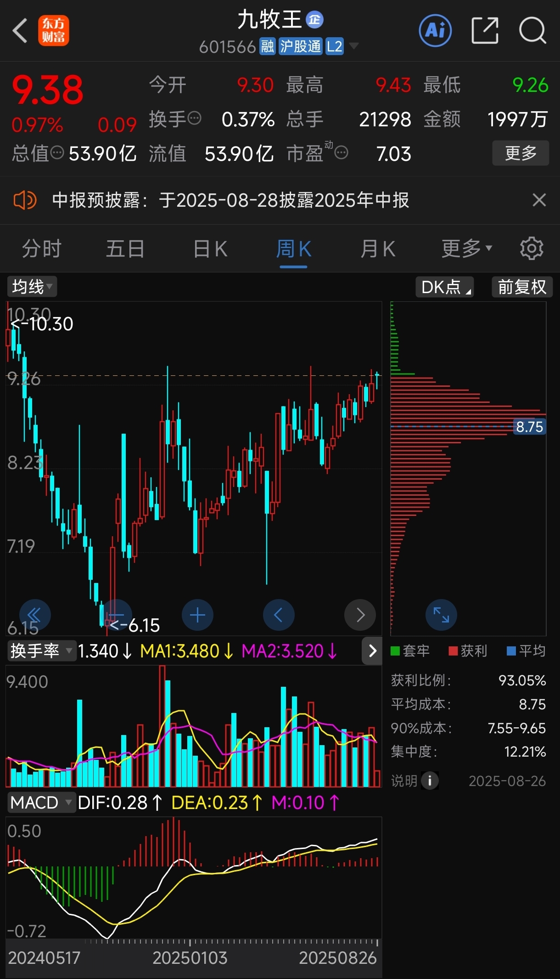The height and width of the screenshot is (979, 560).
Task: Tap the blue 企 badge icon
Action: tap(315, 20)
